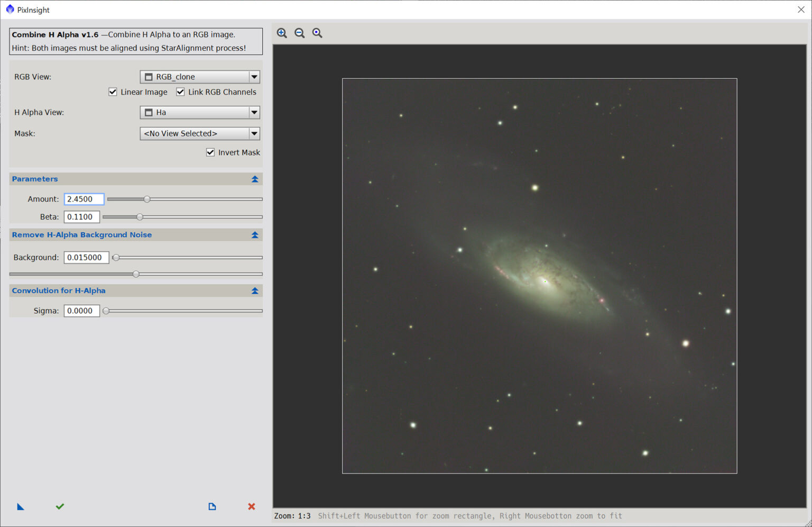The height and width of the screenshot is (527, 812).
Task: Edit the Background value field
Action: pyautogui.click(x=86, y=257)
